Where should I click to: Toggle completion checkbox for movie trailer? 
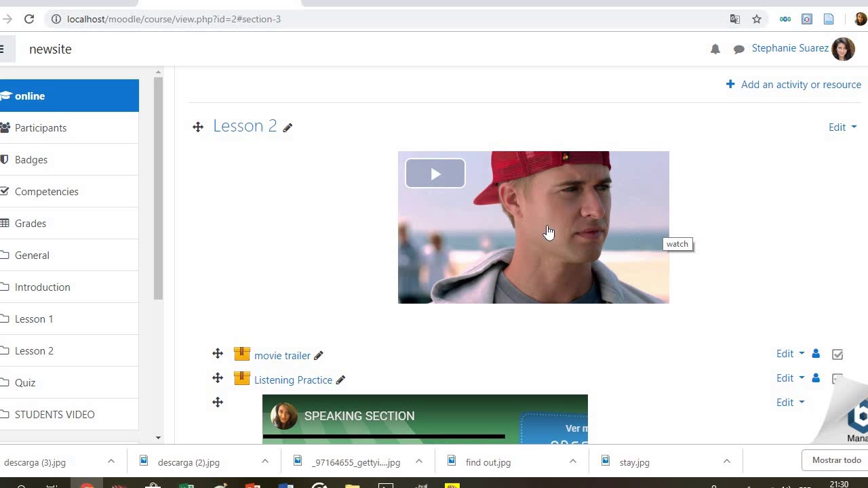[x=837, y=354]
